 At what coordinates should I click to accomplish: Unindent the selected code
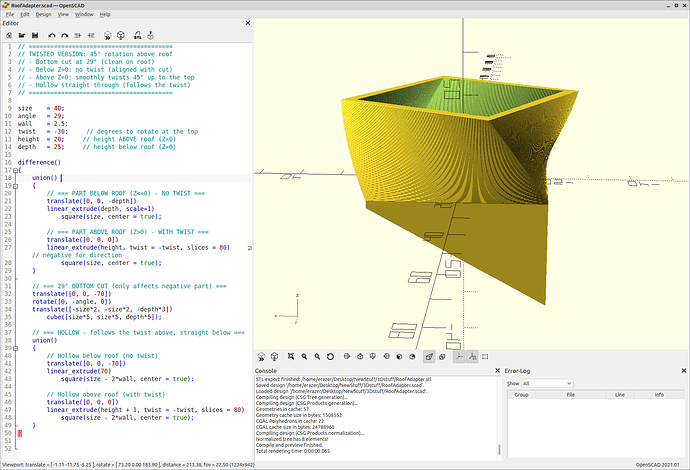click(78, 35)
